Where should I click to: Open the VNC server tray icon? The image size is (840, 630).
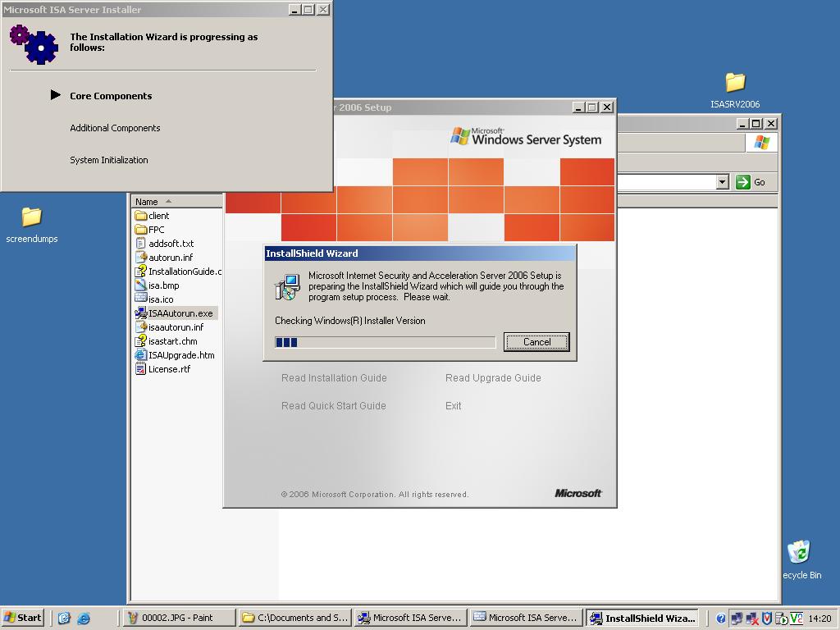pos(796,619)
